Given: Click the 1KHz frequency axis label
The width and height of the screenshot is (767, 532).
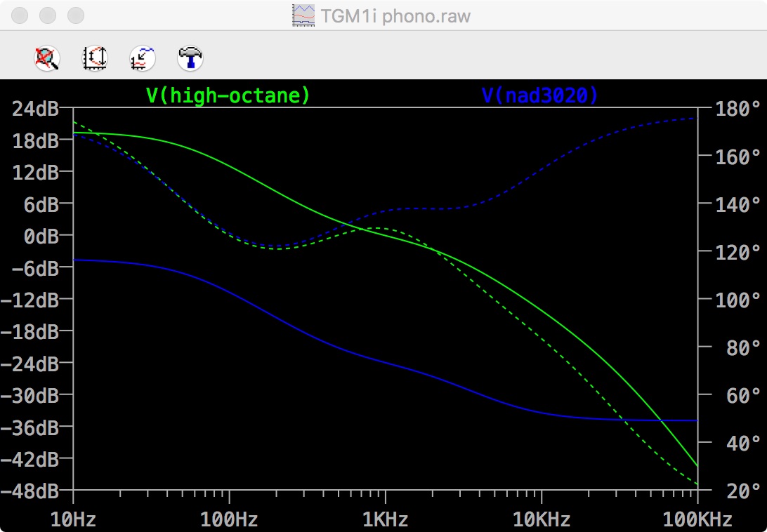Looking at the screenshot, I should (x=386, y=519).
